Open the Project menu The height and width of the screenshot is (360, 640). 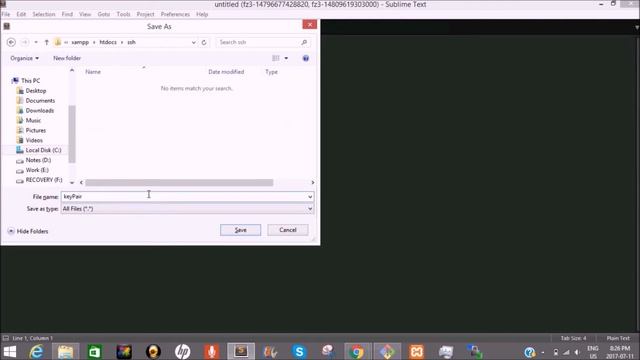tap(145, 14)
